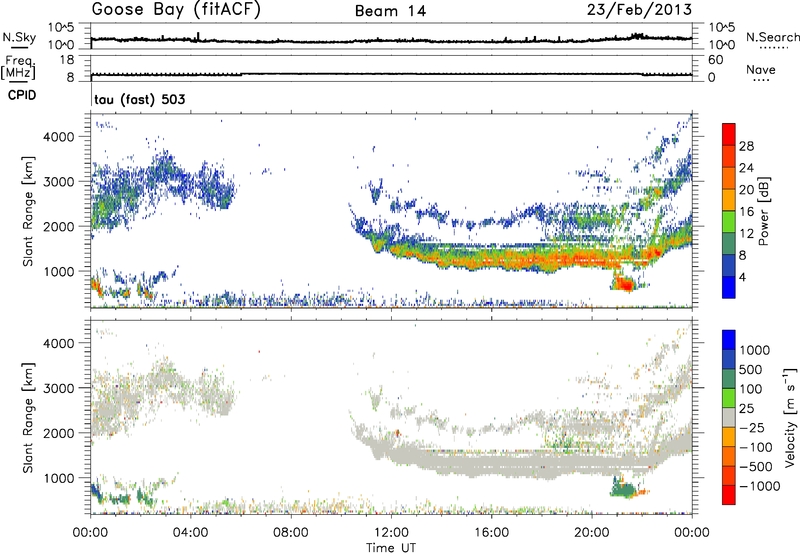Select the "Slant Range [km]" label of velocity panel

pyautogui.click(x=29, y=417)
